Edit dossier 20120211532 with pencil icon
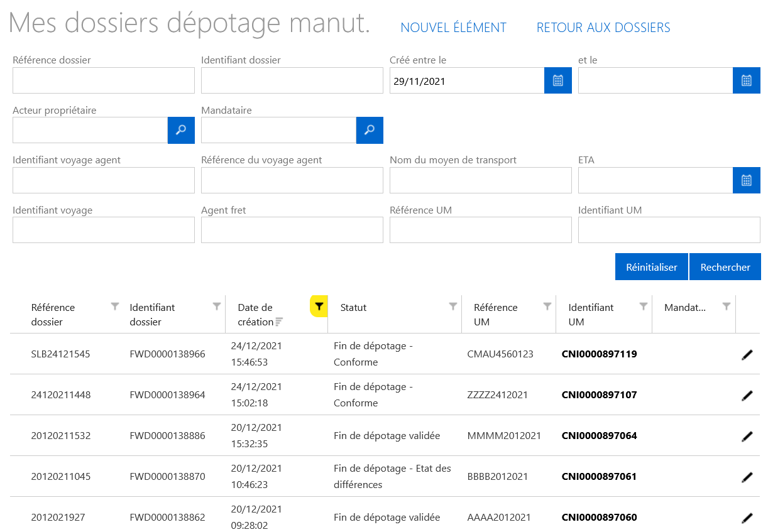 [747, 437]
